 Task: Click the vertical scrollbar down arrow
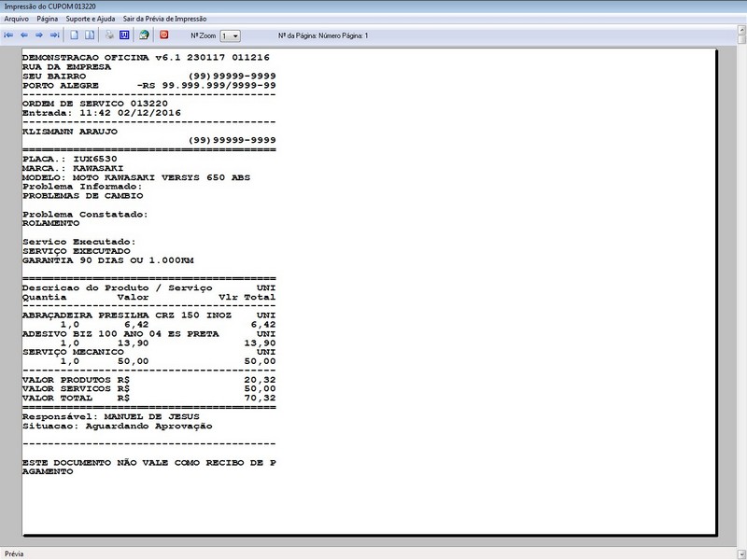click(741, 553)
